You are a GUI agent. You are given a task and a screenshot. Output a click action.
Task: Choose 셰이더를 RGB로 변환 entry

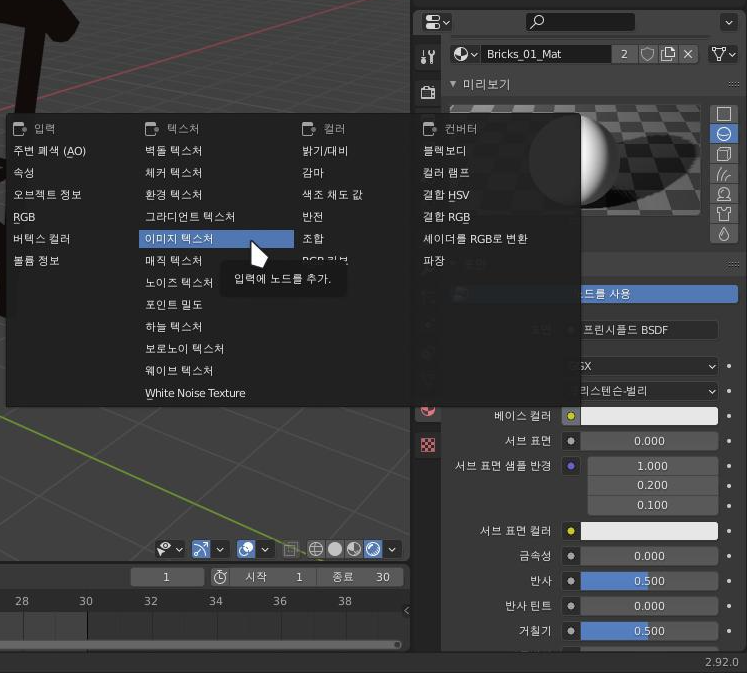pos(498,239)
